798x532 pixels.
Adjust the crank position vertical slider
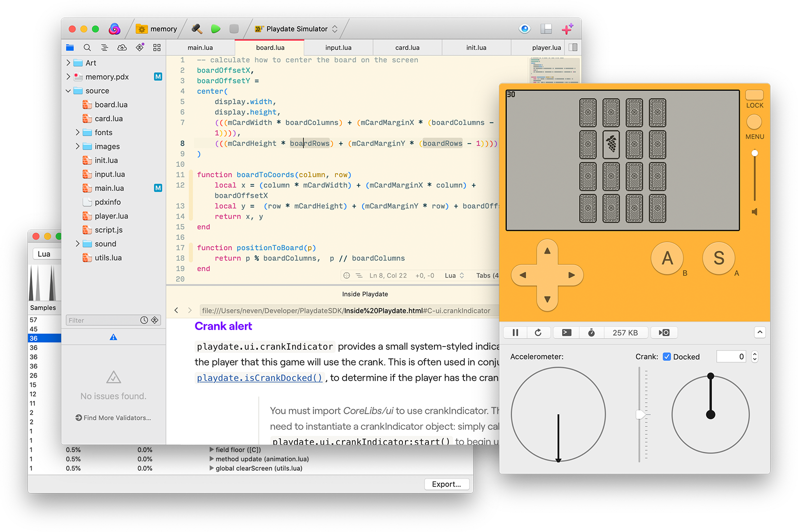point(640,414)
